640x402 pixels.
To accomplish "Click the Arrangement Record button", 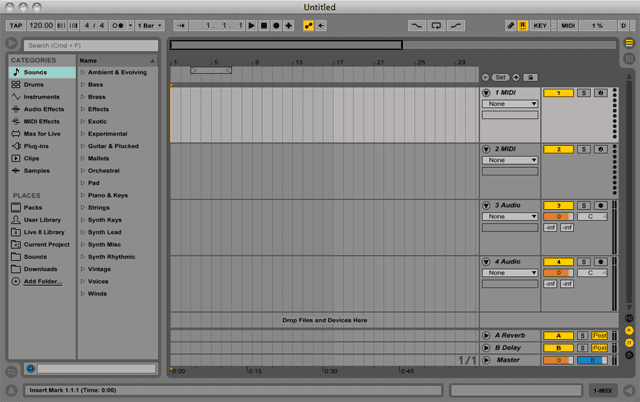I will [276, 26].
